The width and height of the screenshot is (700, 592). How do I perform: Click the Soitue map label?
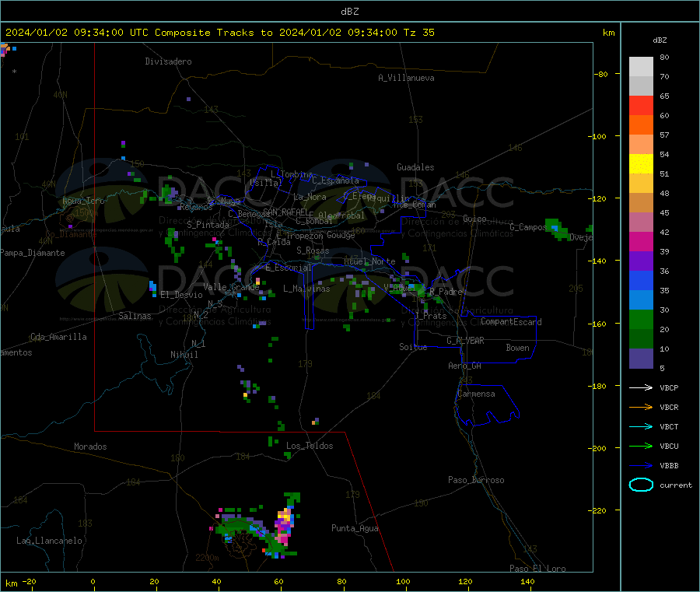413,347
